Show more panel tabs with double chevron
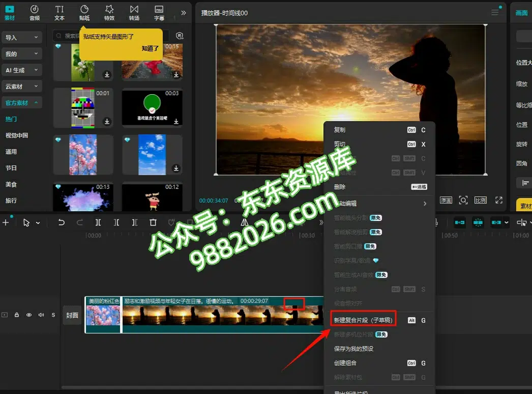Screen dimensions: 532x394 [x=184, y=13]
